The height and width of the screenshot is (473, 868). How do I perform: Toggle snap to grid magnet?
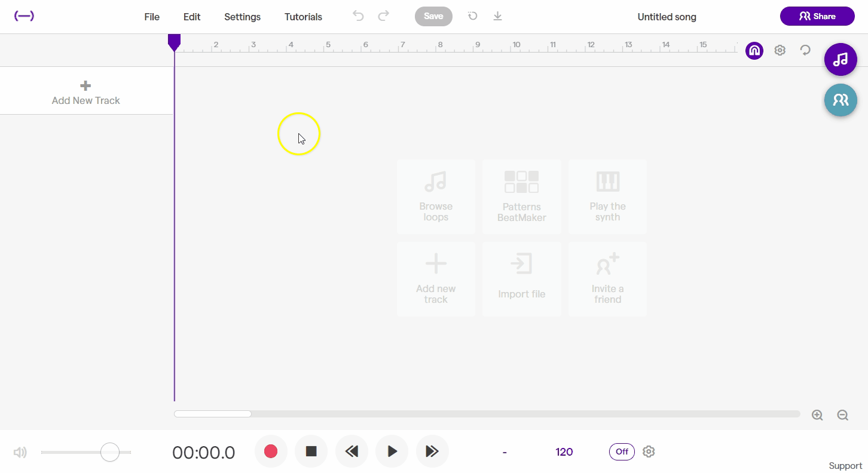754,50
